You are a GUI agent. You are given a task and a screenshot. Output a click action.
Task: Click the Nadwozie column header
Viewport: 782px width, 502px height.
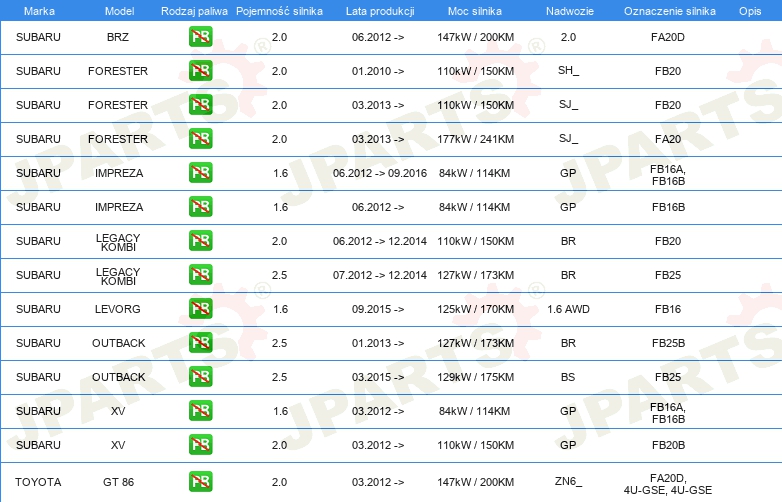click(570, 11)
